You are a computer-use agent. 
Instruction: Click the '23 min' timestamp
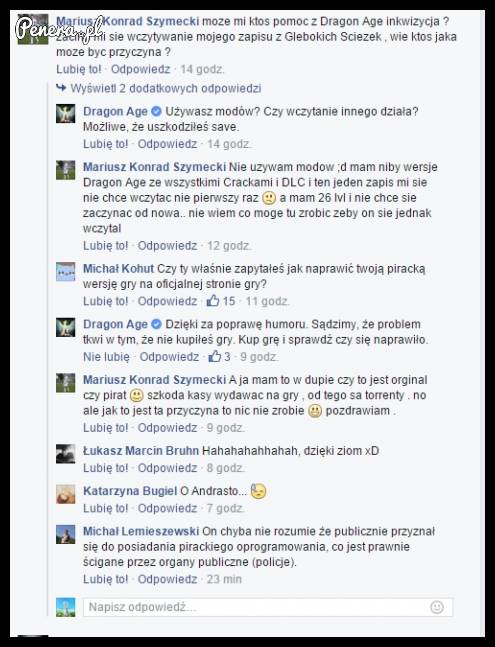(x=224, y=579)
